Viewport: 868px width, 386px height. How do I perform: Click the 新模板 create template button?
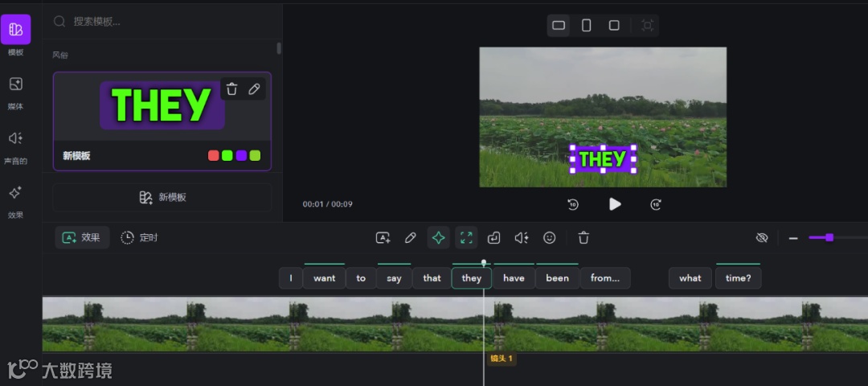[x=162, y=197]
